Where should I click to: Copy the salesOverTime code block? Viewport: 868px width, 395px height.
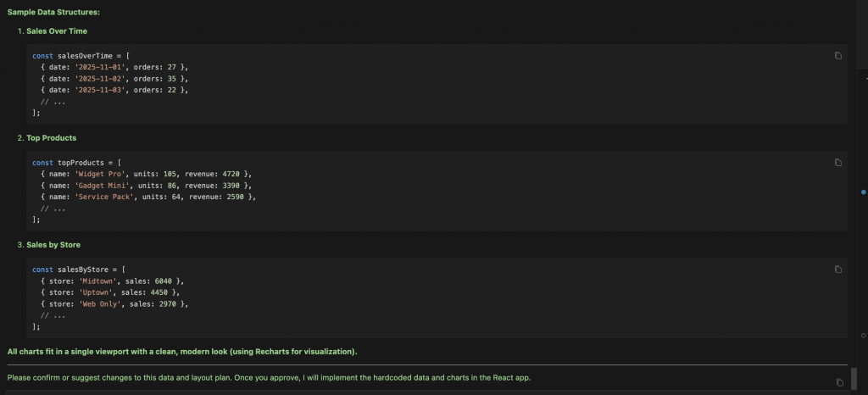pos(838,56)
